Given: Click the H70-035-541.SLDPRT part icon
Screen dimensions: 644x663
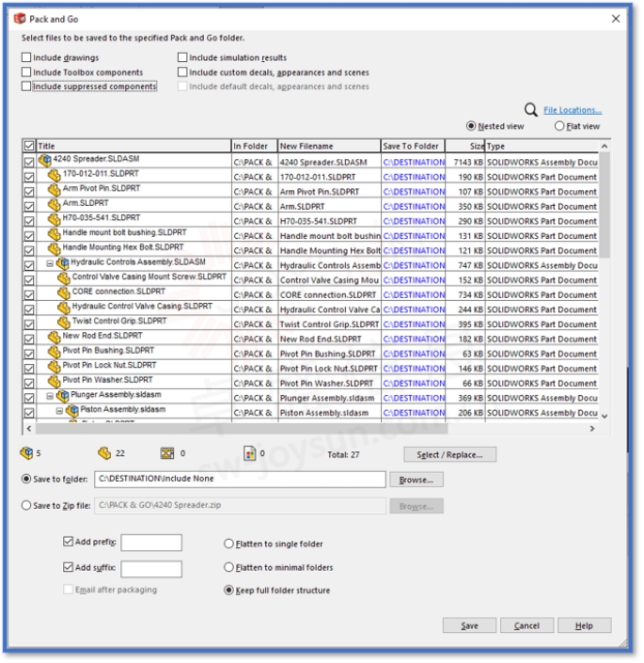Looking at the screenshot, I should (55, 219).
